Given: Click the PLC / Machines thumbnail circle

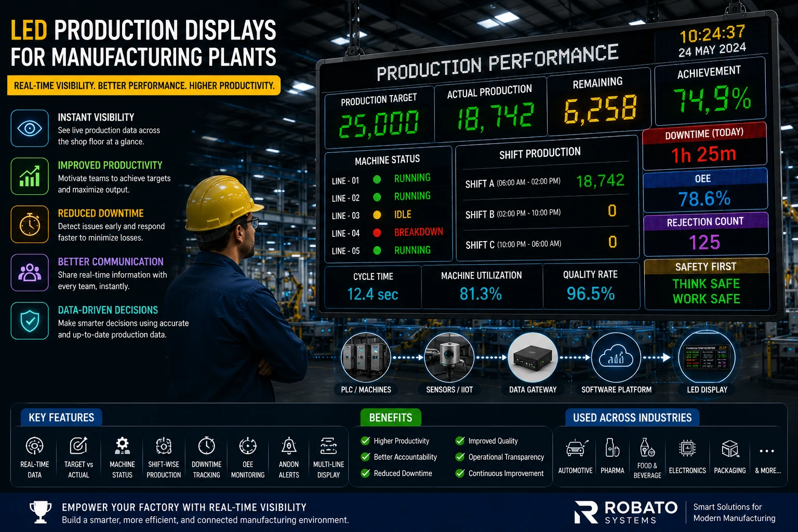Looking at the screenshot, I should (x=366, y=358).
